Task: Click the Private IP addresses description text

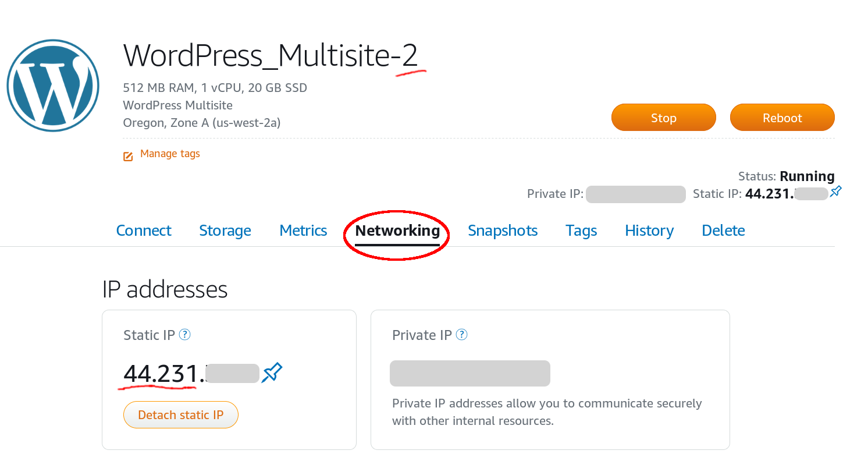Action: 547,412
